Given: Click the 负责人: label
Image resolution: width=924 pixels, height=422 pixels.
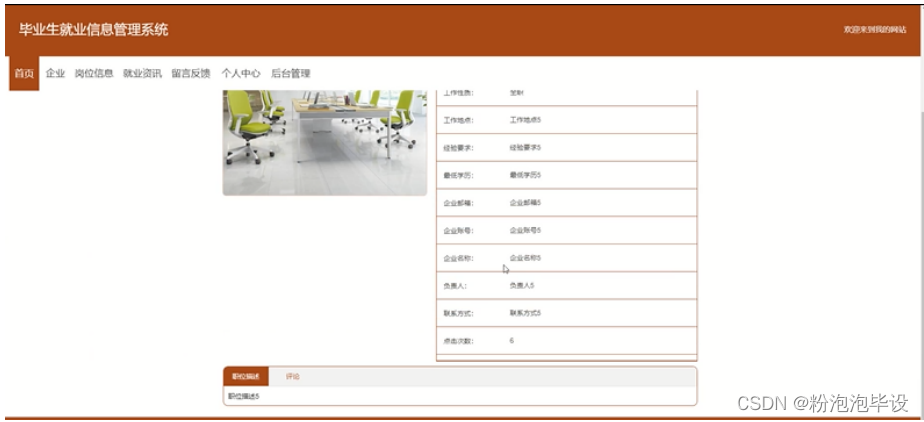Looking at the screenshot, I should (x=456, y=286).
